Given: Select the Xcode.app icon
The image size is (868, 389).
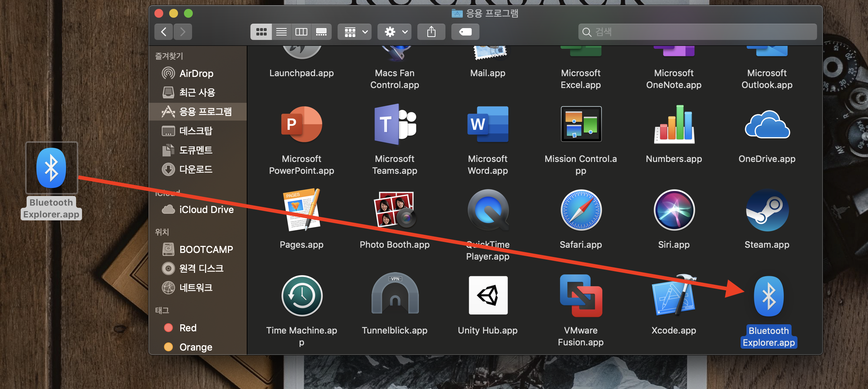Looking at the screenshot, I should (x=674, y=295).
